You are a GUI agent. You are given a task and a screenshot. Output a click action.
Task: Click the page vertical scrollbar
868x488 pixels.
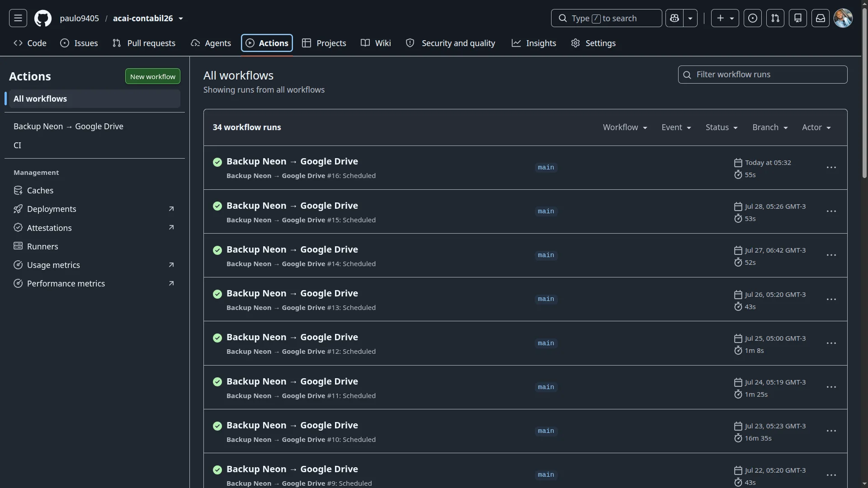coord(864,93)
